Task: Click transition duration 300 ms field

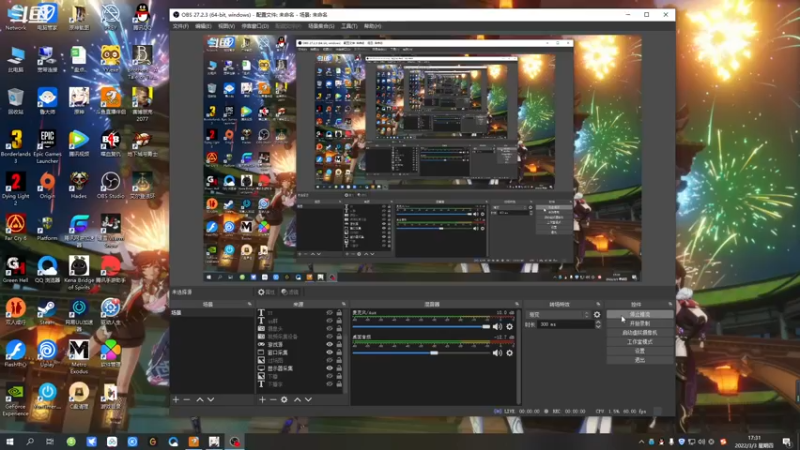Action: click(565, 324)
